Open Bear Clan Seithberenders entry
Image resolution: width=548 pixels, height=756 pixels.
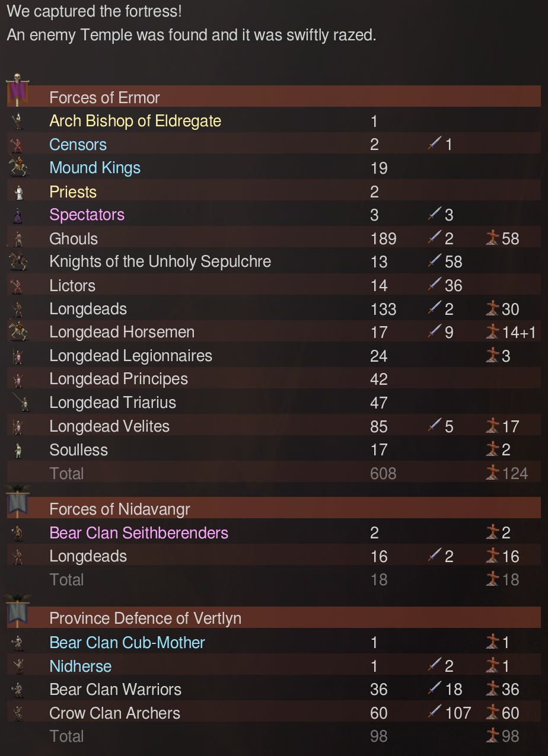[x=139, y=532]
